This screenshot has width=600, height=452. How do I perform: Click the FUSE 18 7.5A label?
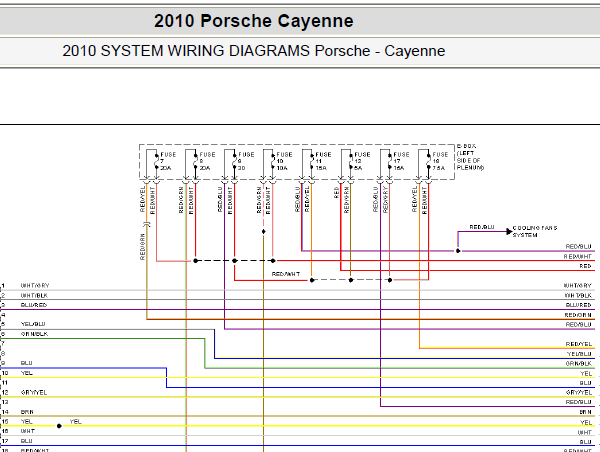440,161
